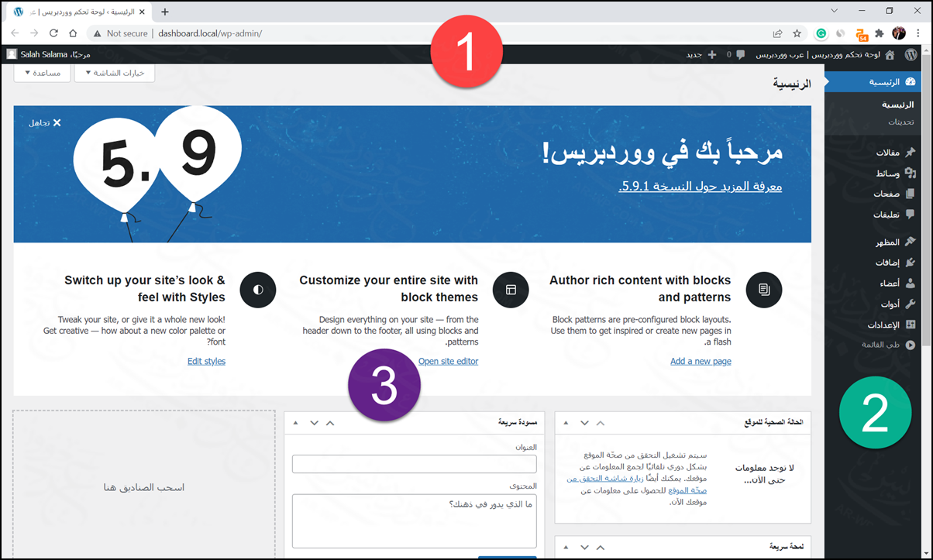Viewport: 933px width, 560px height.
Task: Click the الرئيسية page heading text
Action: click(x=791, y=84)
